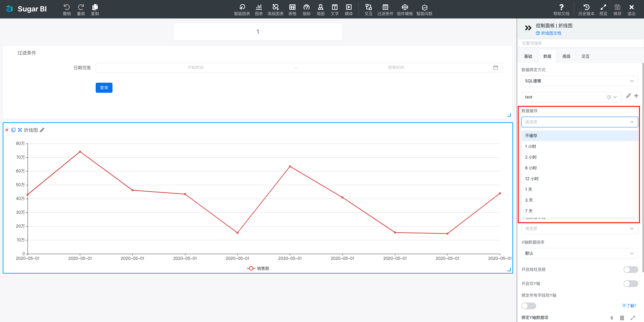Edit the line chart title pencil icon
The image size is (644, 322).
(x=42, y=130)
